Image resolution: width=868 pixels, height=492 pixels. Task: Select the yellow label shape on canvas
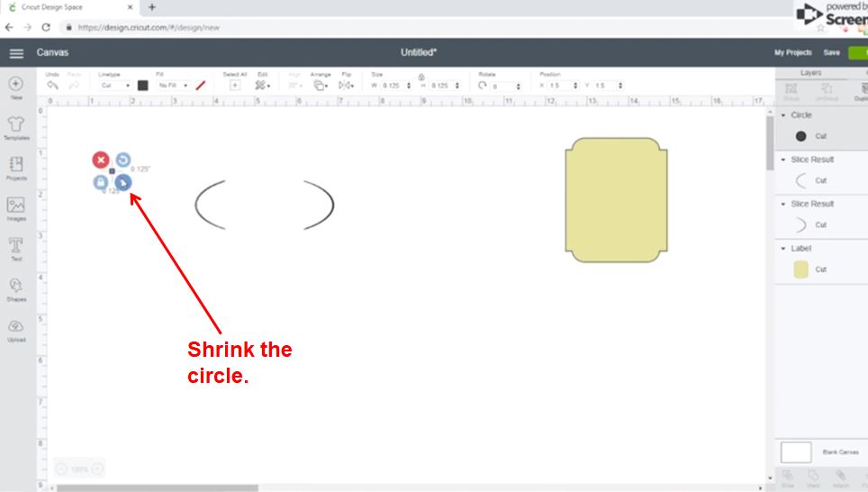[x=616, y=200]
